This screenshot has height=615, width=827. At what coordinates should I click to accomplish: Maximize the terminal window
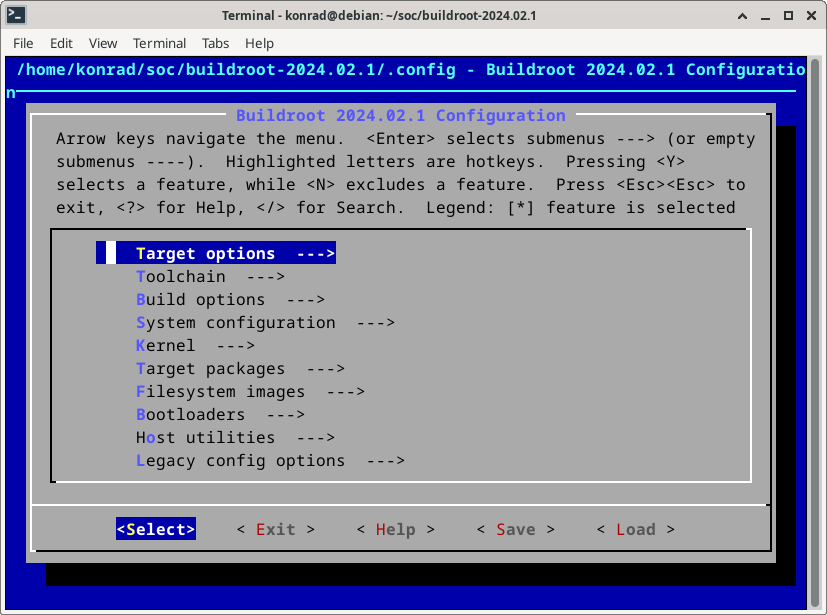788,16
